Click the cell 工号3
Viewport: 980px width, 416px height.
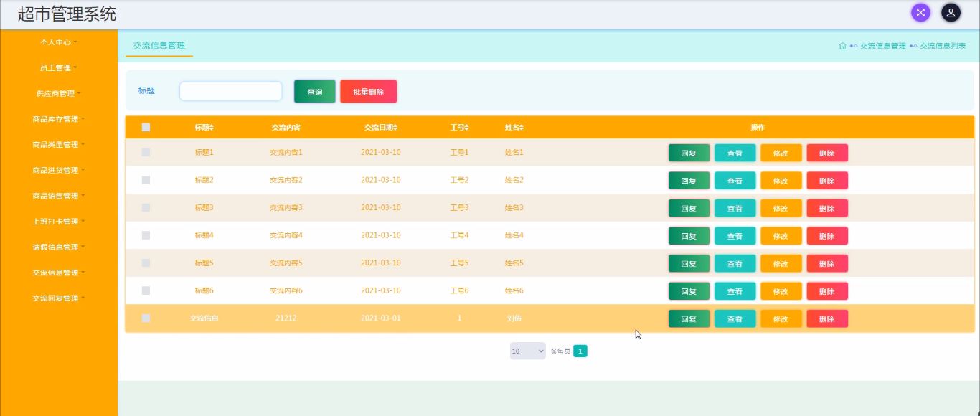click(459, 208)
